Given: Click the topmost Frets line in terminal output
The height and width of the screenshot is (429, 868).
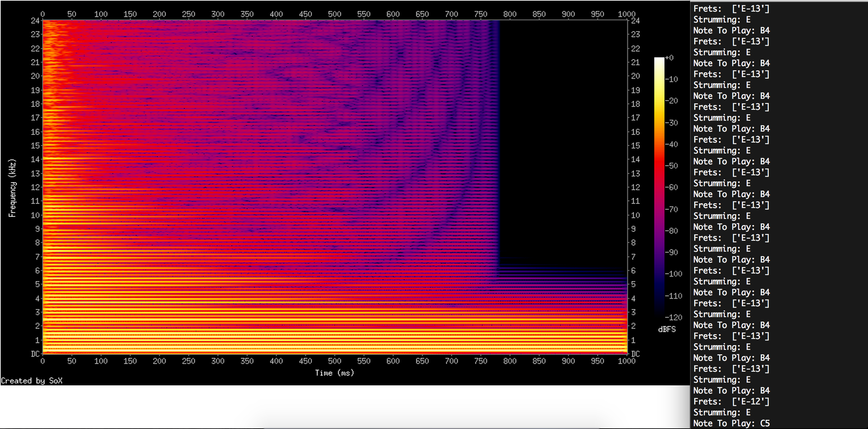Looking at the screenshot, I should (731, 9).
